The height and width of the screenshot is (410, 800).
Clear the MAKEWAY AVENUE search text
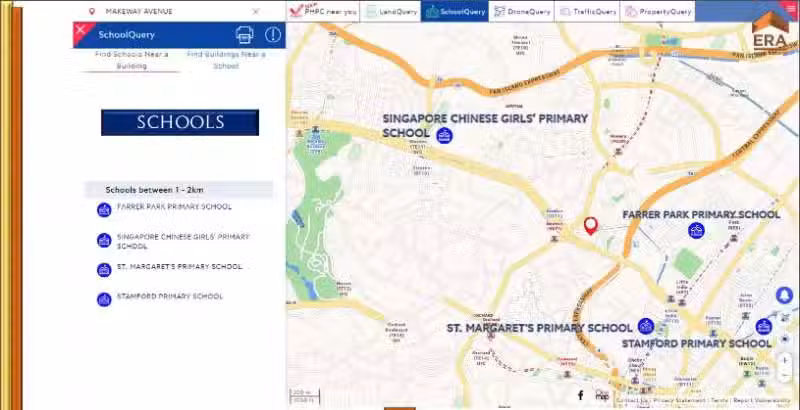coord(256,11)
